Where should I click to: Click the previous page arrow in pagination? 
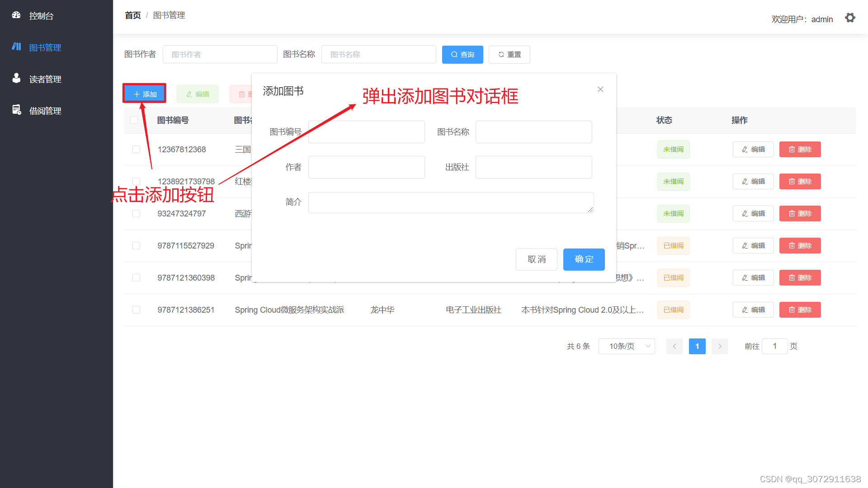point(675,346)
